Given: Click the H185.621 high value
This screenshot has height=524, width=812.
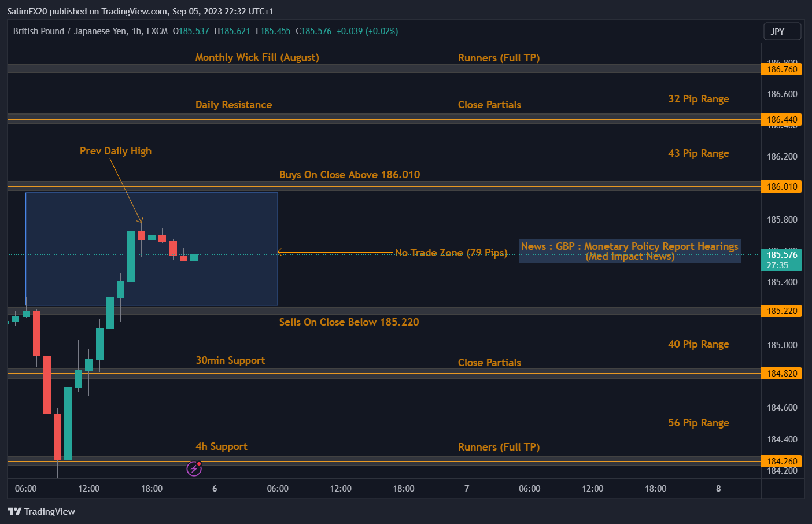Looking at the screenshot, I should [232, 31].
